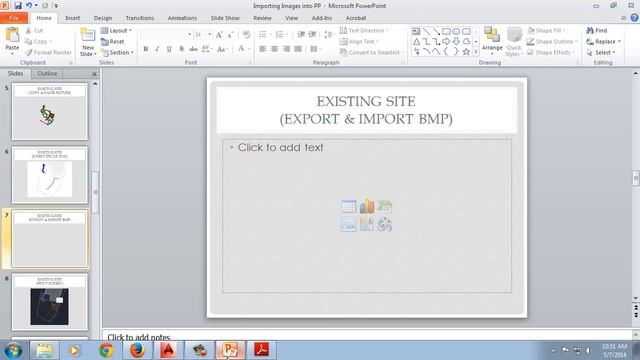Click the Save icon in Quick Access Toolbar
Viewport: 640px width, 360px height.
tap(18, 6)
